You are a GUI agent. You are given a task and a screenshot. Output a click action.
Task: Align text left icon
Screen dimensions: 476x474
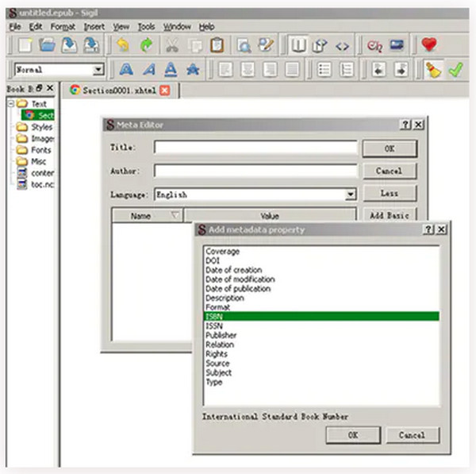(225, 69)
